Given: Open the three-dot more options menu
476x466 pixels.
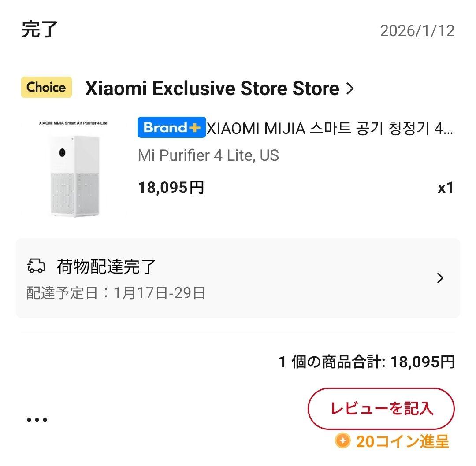Looking at the screenshot, I should point(37,419).
